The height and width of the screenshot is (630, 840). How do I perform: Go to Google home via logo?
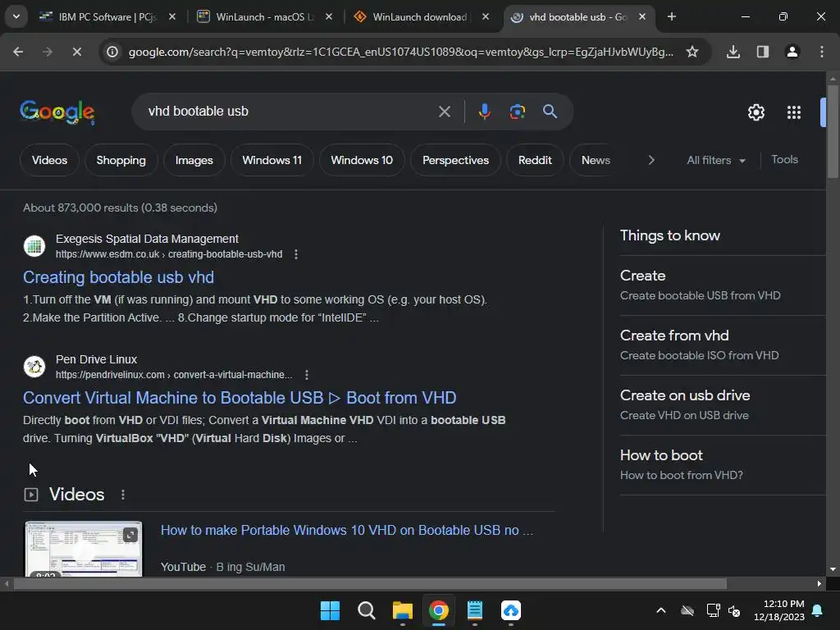(x=57, y=112)
